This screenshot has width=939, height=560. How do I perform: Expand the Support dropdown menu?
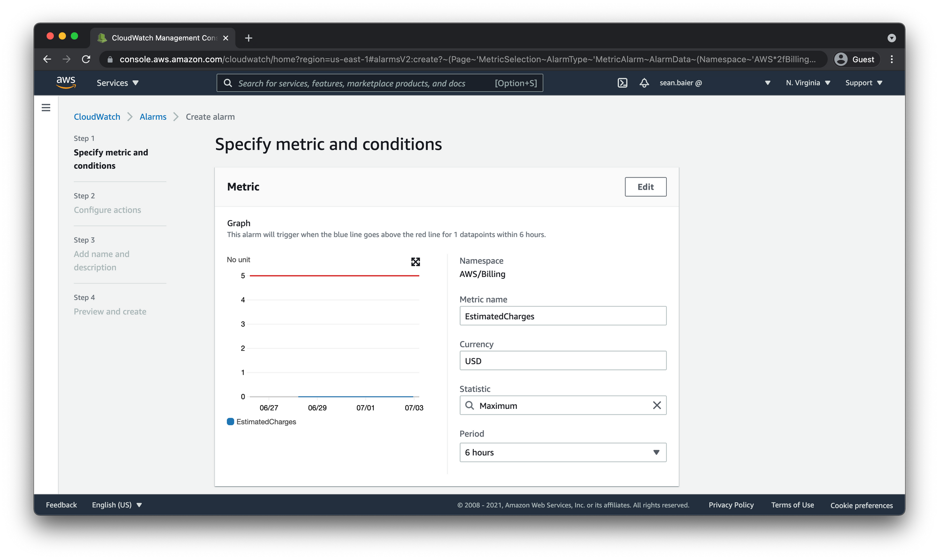click(865, 83)
